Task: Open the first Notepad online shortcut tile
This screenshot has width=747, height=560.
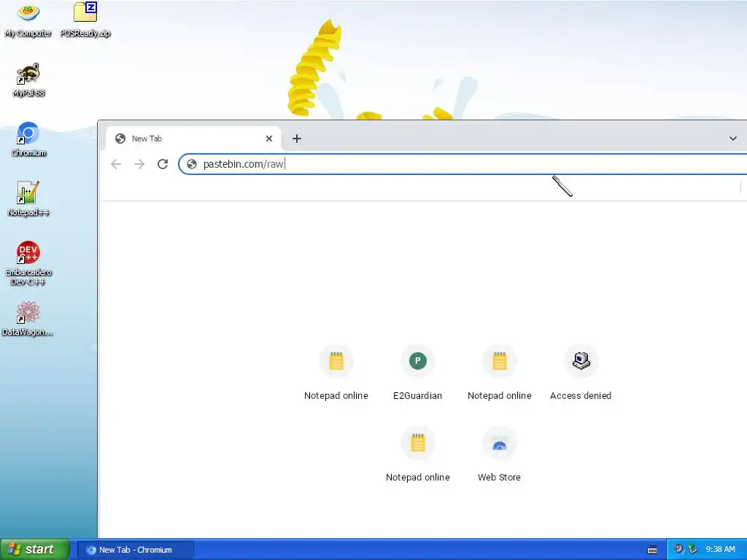Action: 336,373
